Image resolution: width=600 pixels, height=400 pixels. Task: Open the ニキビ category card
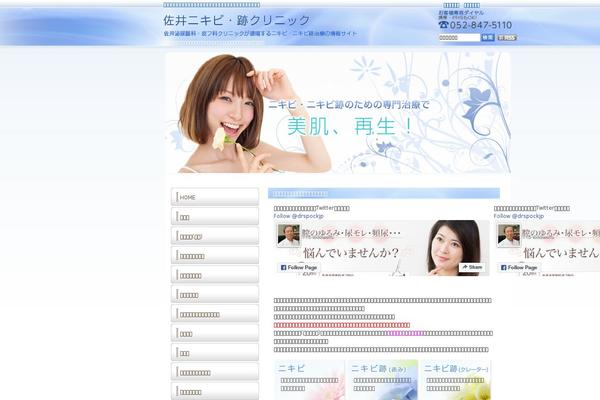coord(309,380)
